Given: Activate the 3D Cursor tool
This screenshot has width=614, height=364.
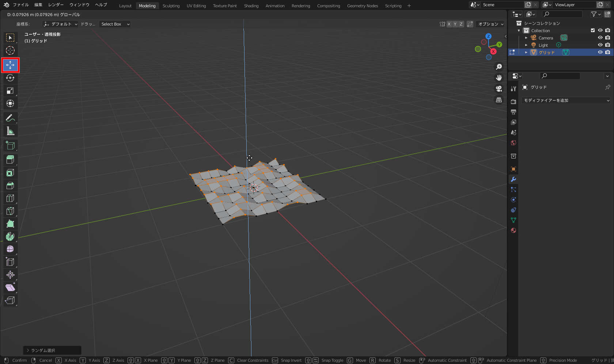Looking at the screenshot, I should [x=10, y=50].
